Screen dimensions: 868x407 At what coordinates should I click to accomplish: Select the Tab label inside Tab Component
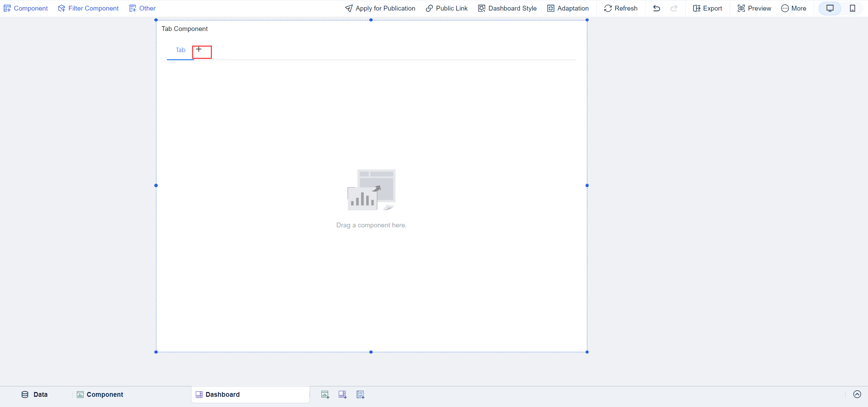click(180, 50)
